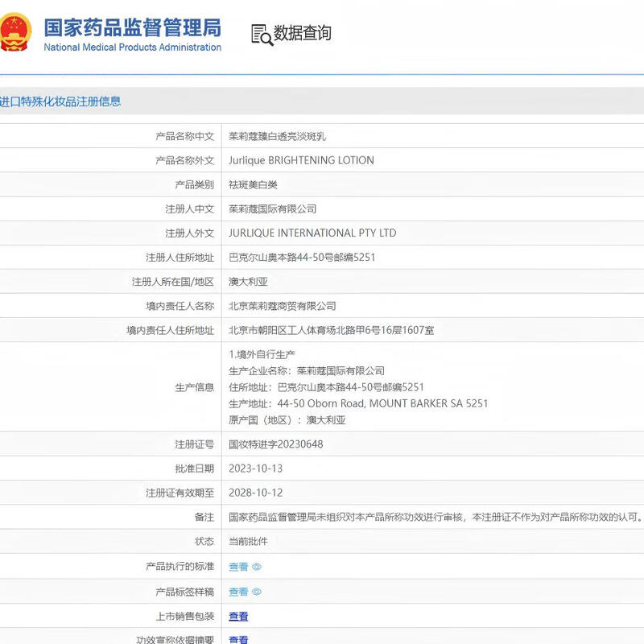Click product name Jurlique BRIGHTENING LOTION
Image resolution: width=644 pixels, height=644 pixels.
pyautogui.click(x=301, y=160)
